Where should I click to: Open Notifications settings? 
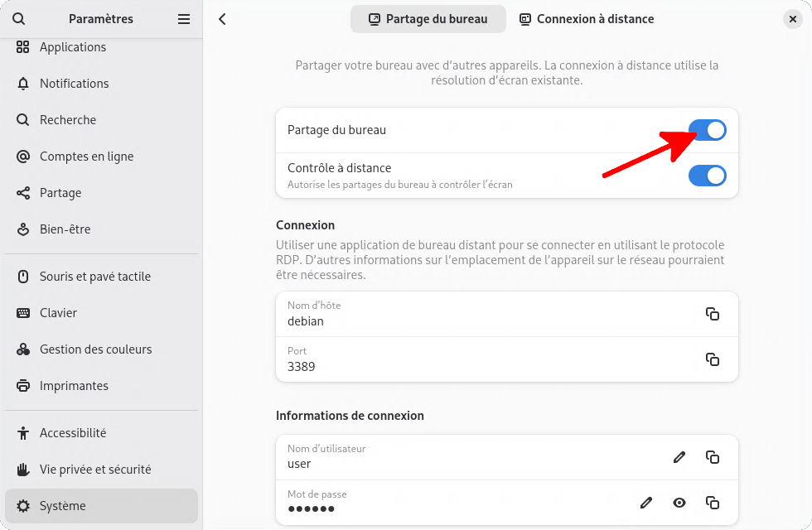pyautogui.click(x=74, y=84)
